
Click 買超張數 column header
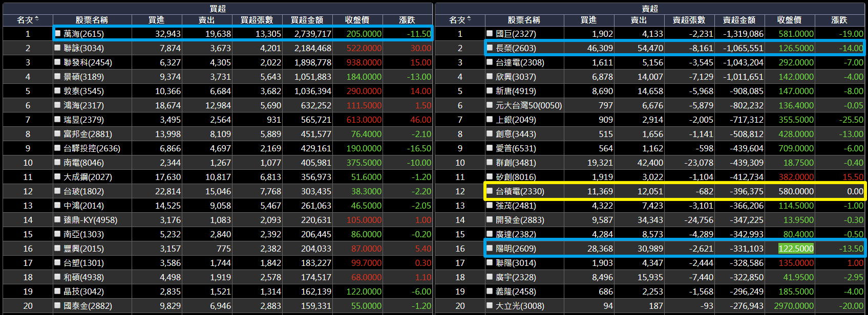tap(257, 20)
